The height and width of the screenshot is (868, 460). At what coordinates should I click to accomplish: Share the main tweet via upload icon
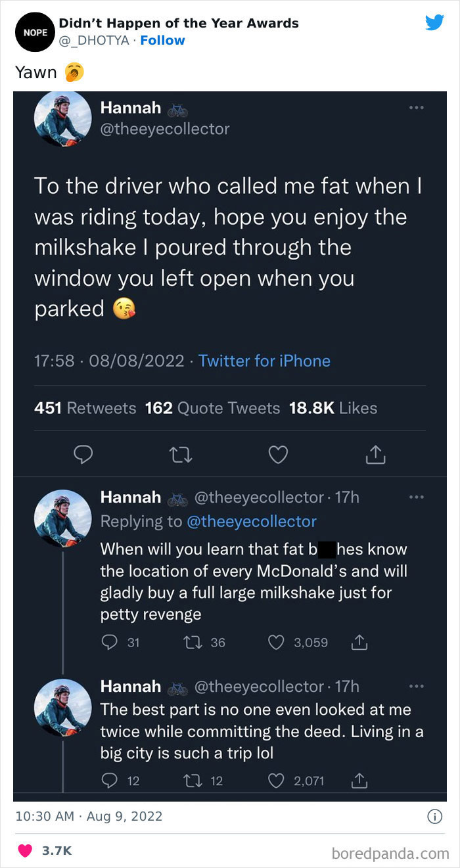375,454
